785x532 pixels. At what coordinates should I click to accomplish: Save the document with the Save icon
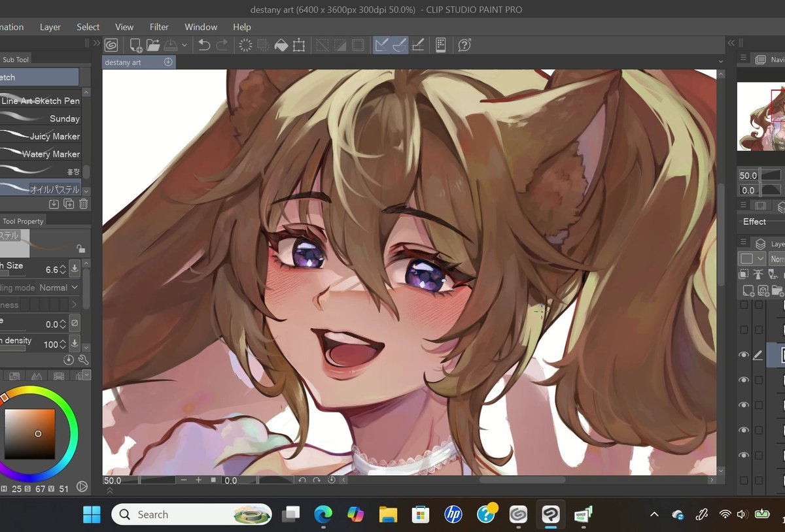coord(170,45)
